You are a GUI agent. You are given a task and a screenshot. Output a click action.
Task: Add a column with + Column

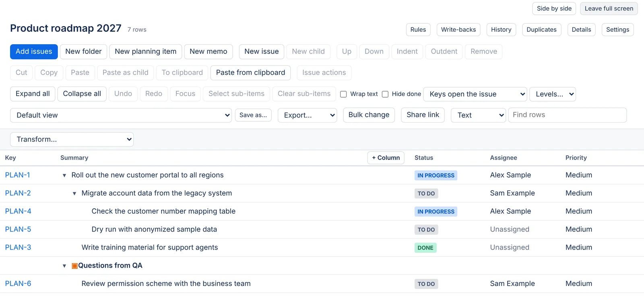[386, 158]
